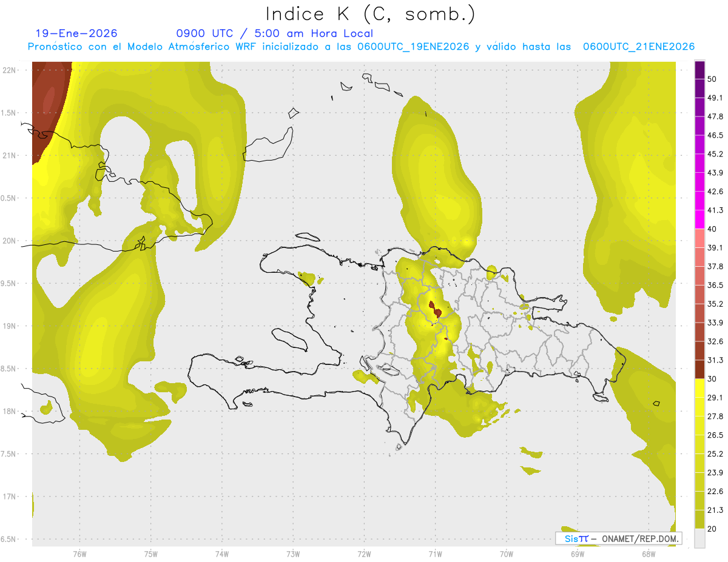Select the date text "19-Ene-2026"
Image resolution: width=728 pixels, height=562 pixels.
pyautogui.click(x=76, y=33)
